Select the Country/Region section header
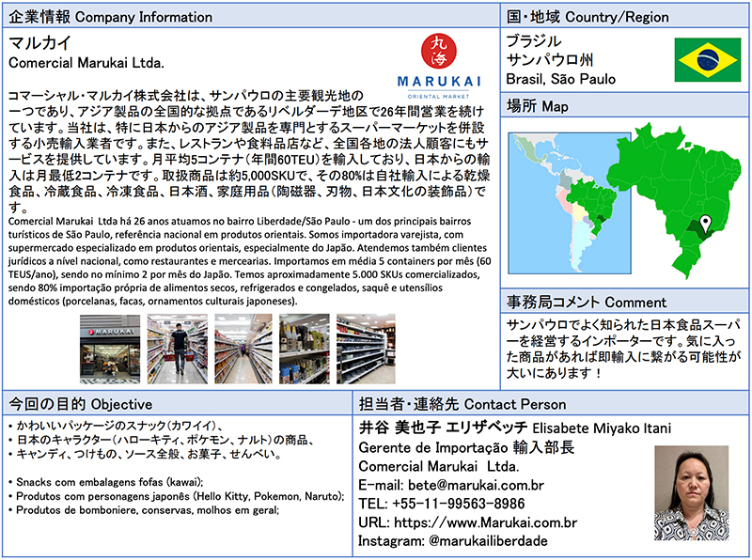752x560 pixels. click(587, 17)
